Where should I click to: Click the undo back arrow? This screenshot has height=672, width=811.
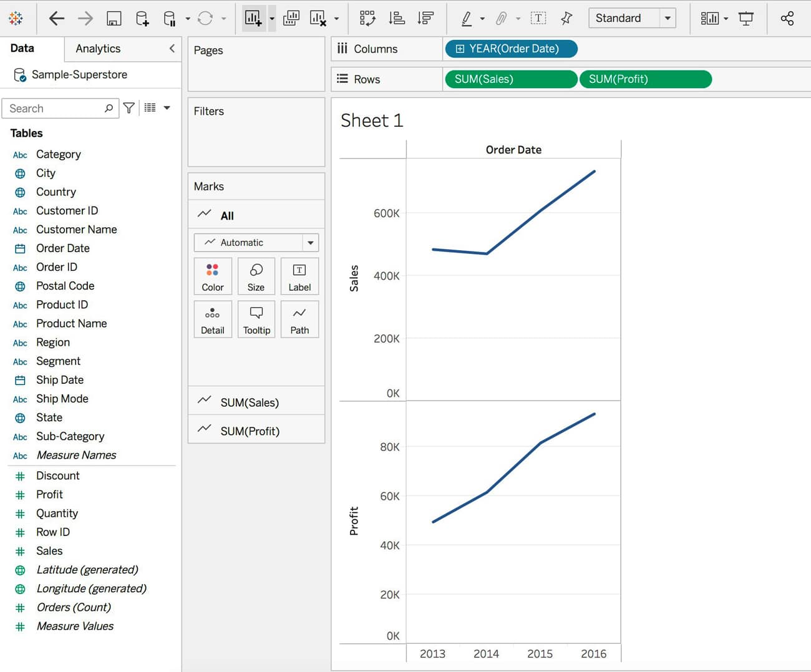(x=57, y=19)
